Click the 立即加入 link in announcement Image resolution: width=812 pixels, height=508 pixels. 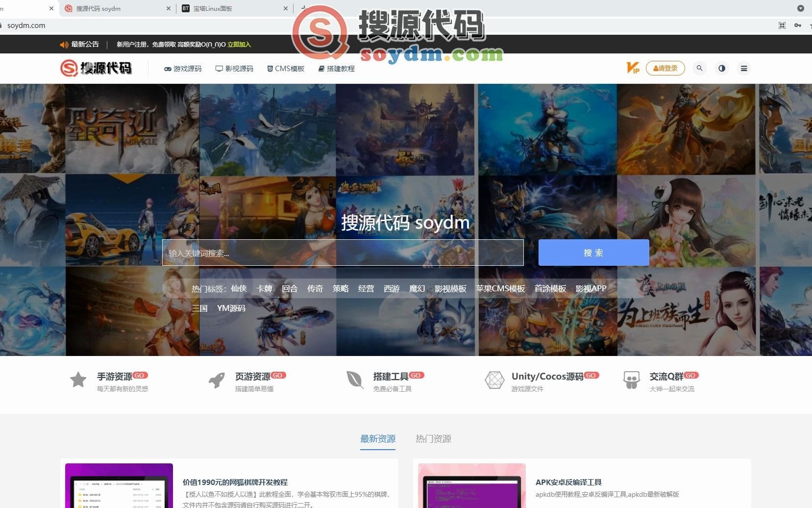pyautogui.click(x=239, y=45)
